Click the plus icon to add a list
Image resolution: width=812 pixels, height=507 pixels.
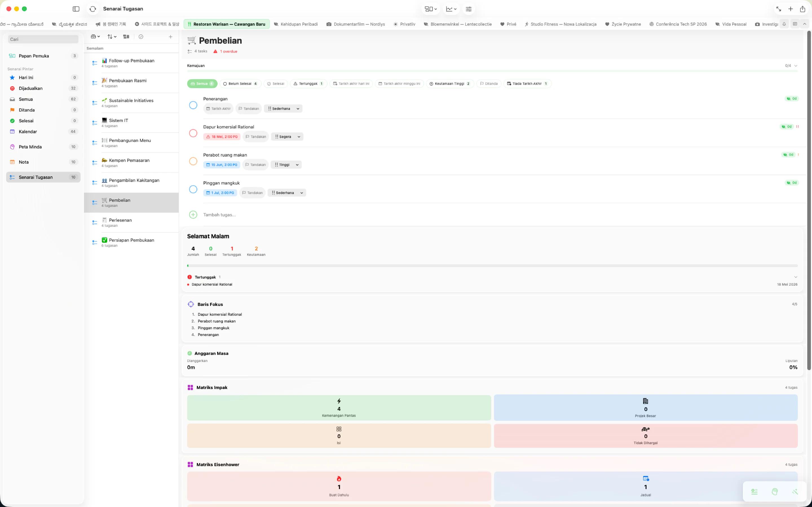(171, 37)
